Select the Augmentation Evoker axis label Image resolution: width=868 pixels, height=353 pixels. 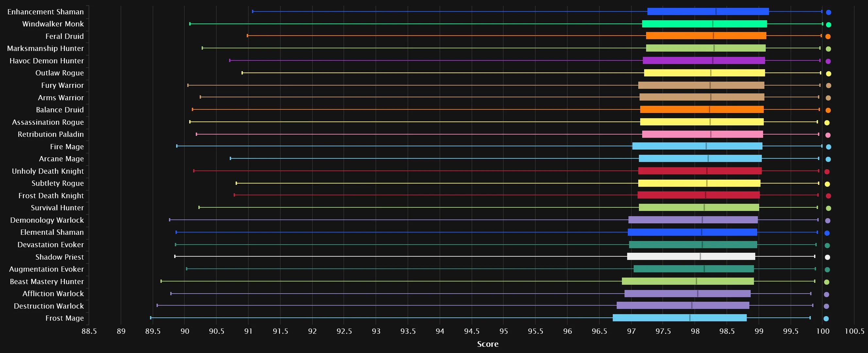pyautogui.click(x=46, y=269)
